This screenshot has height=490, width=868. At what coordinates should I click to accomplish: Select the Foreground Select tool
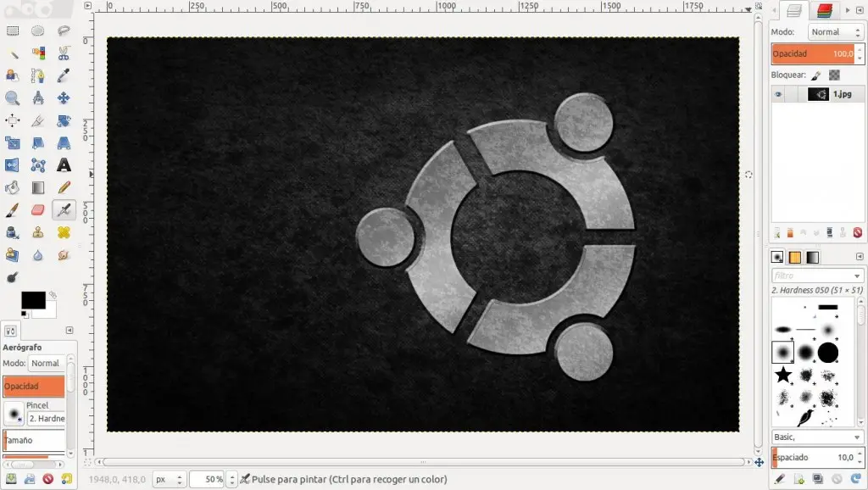(x=12, y=75)
